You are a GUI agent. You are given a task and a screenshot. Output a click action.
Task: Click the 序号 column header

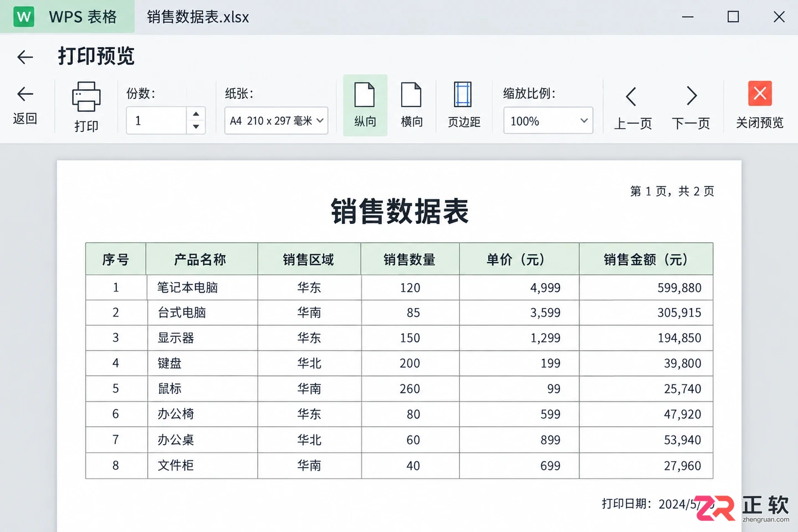[116, 259]
